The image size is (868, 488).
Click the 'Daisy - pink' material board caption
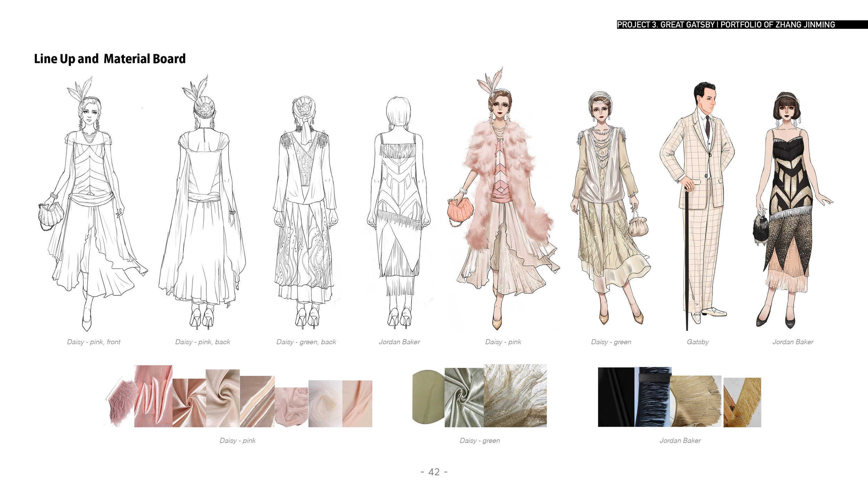(x=237, y=441)
